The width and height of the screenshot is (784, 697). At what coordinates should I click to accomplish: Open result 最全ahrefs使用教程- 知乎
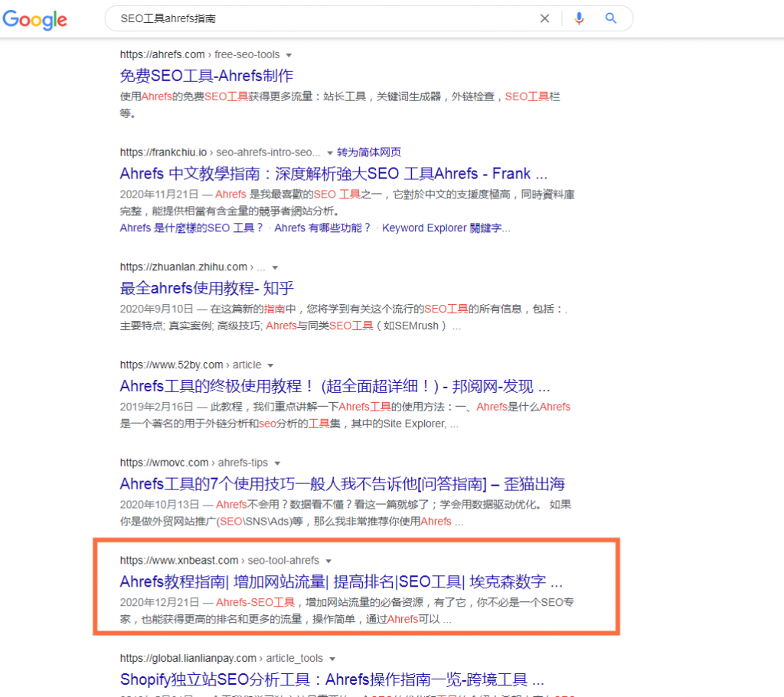pos(207,288)
